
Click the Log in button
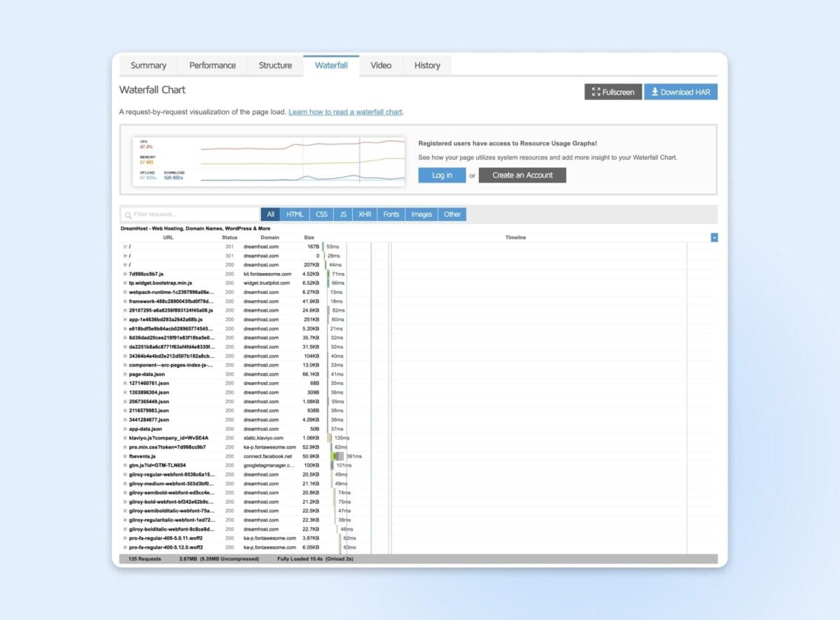coord(442,175)
